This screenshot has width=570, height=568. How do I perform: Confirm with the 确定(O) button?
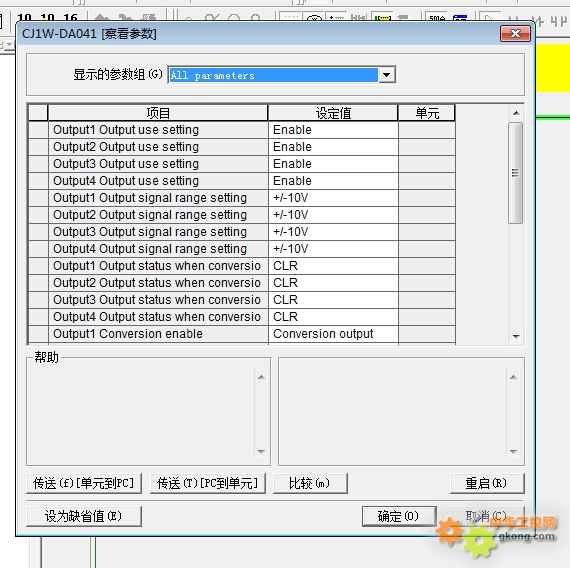click(399, 516)
